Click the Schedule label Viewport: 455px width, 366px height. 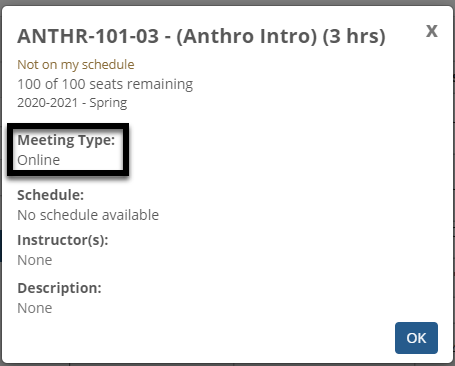point(51,195)
